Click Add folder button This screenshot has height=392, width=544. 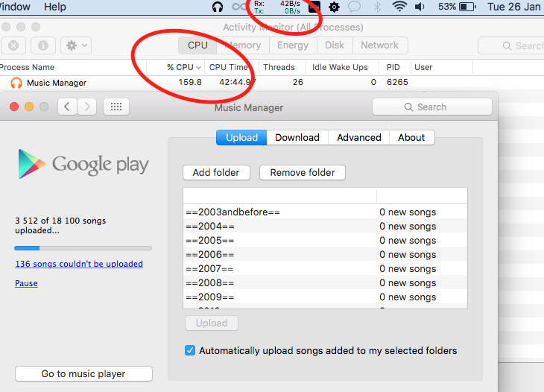pos(216,172)
